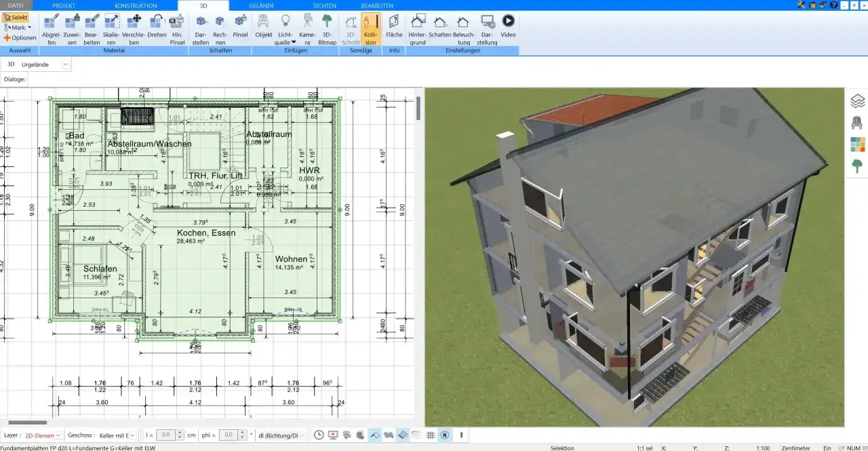
Task: Open Beleuchtung settings
Action: coord(463,29)
